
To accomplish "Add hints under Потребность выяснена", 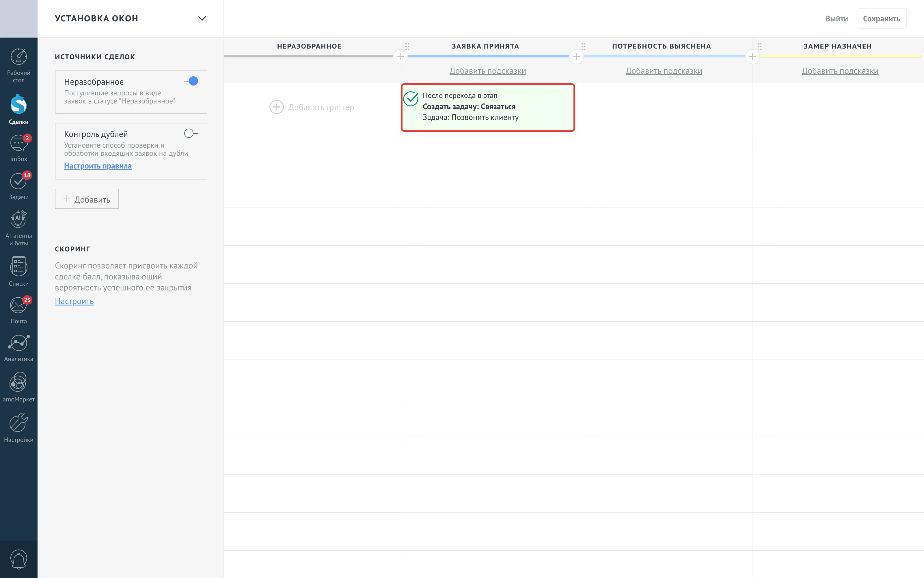I will pos(664,71).
